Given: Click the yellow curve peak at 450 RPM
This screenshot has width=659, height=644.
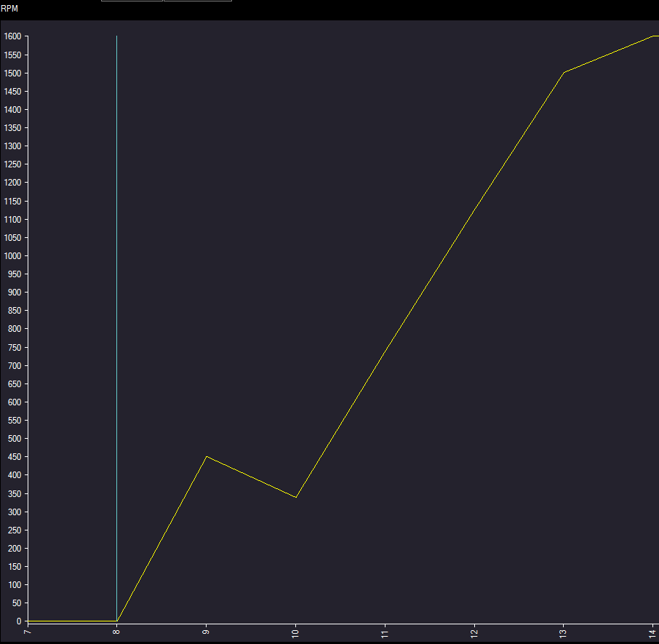Looking at the screenshot, I should pyautogui.click(x=207, y=457).
